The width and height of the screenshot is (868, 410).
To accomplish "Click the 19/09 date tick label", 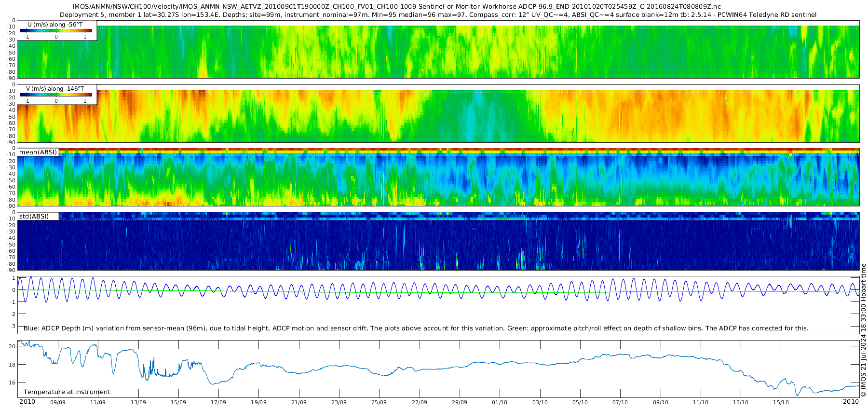I will tap(259, 402).
